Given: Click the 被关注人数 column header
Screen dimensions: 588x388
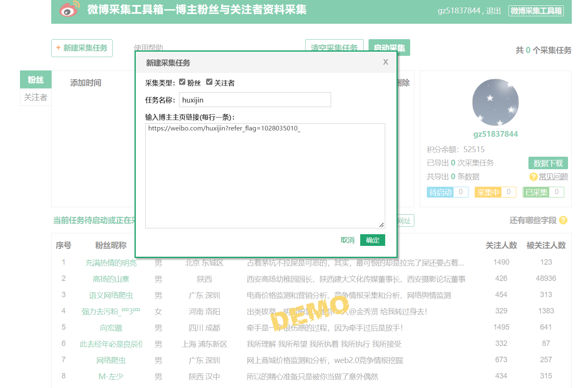Looking at the screenshot, I should click(x=546, y=245).
